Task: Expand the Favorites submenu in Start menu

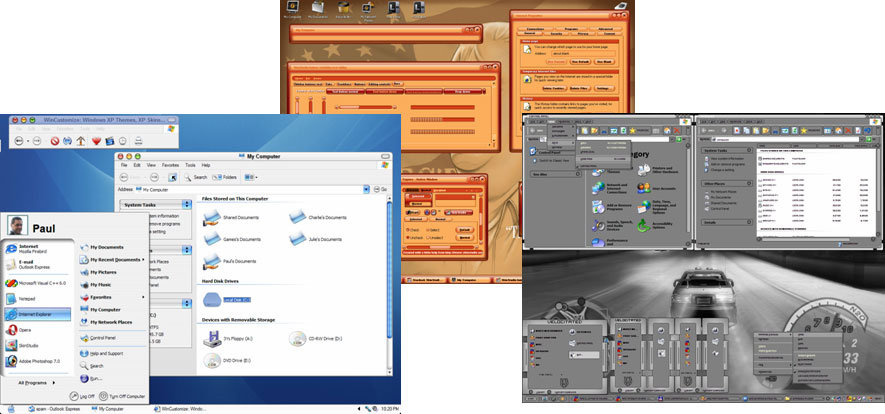Action: pos(112,297)
